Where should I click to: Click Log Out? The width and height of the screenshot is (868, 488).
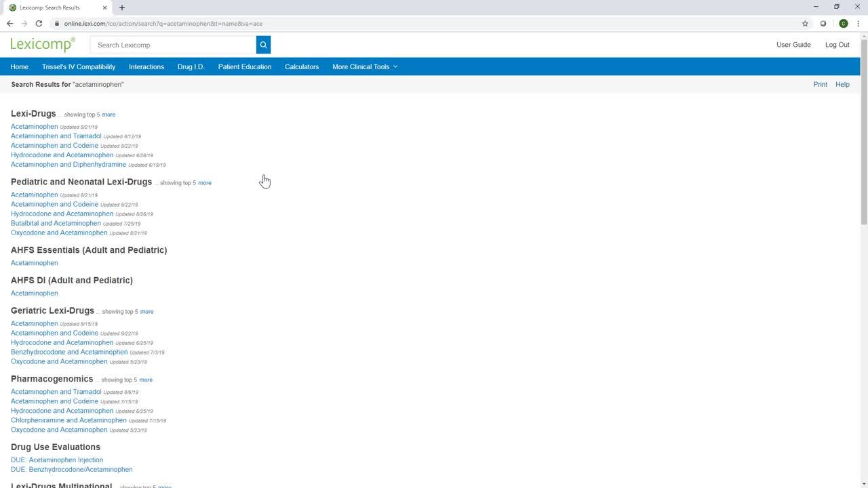[837, 45]
